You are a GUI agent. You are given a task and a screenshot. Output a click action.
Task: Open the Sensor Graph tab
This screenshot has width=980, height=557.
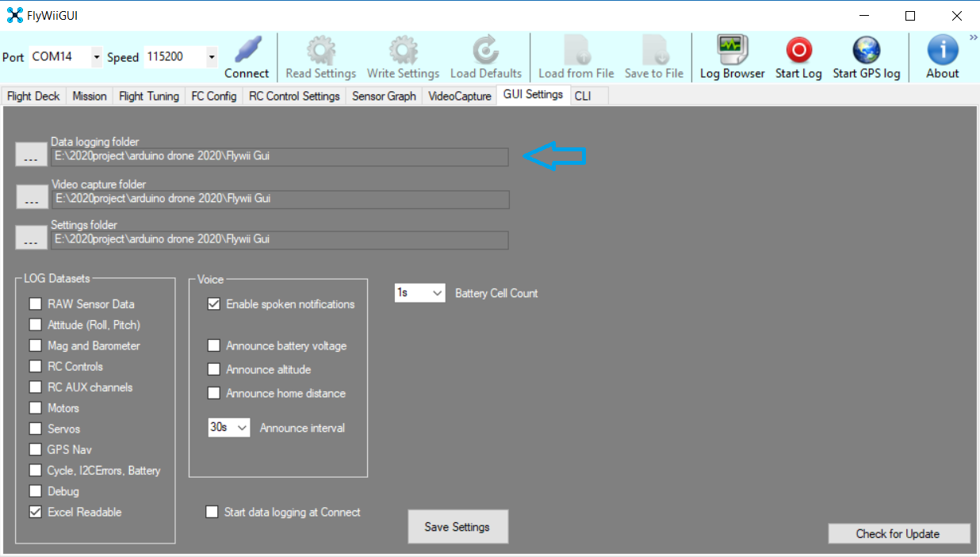[384, 96]
